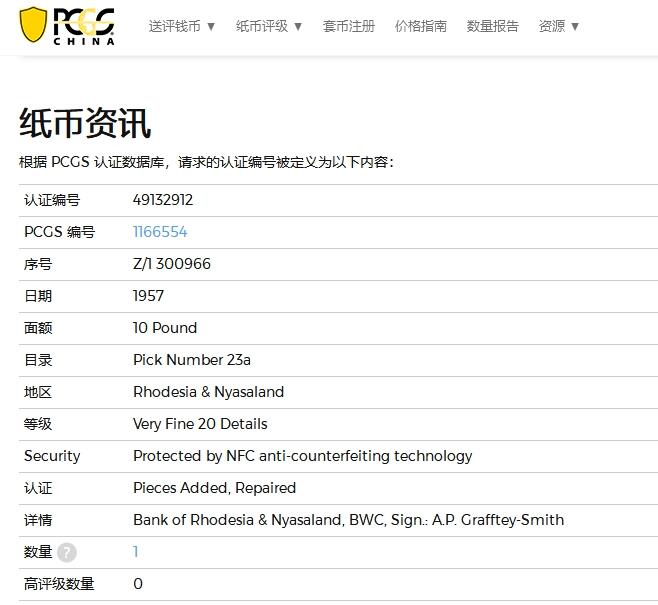Select serial number Z/1 300966
The width and height of the screenshot is (658, 605).
pyautogui.click(x=172, y=263)
